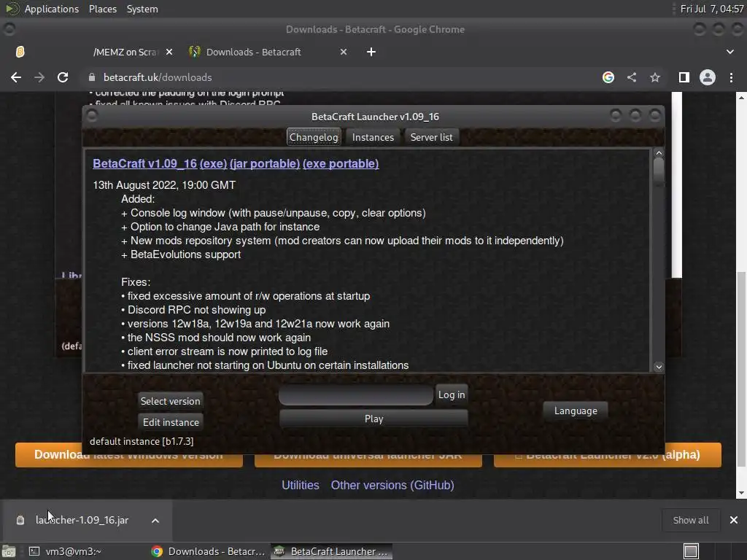
Task: Click the Play button
Action: 373,419
